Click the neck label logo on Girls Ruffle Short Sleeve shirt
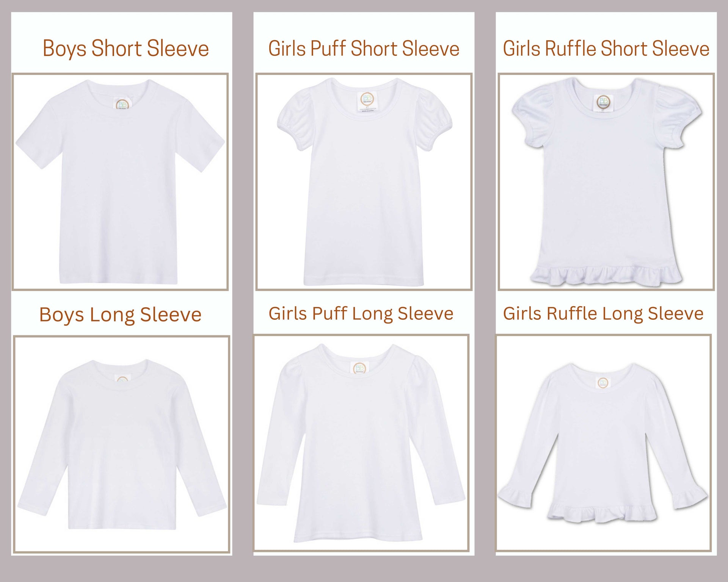This screenshot has height=582, width=728. pyautogui.click(x=603, y=102)
